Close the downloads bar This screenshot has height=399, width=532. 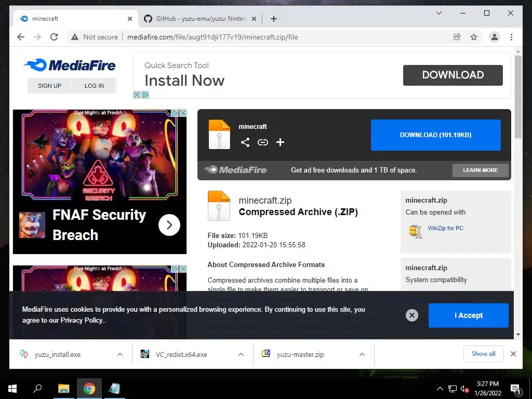point(513,354)
